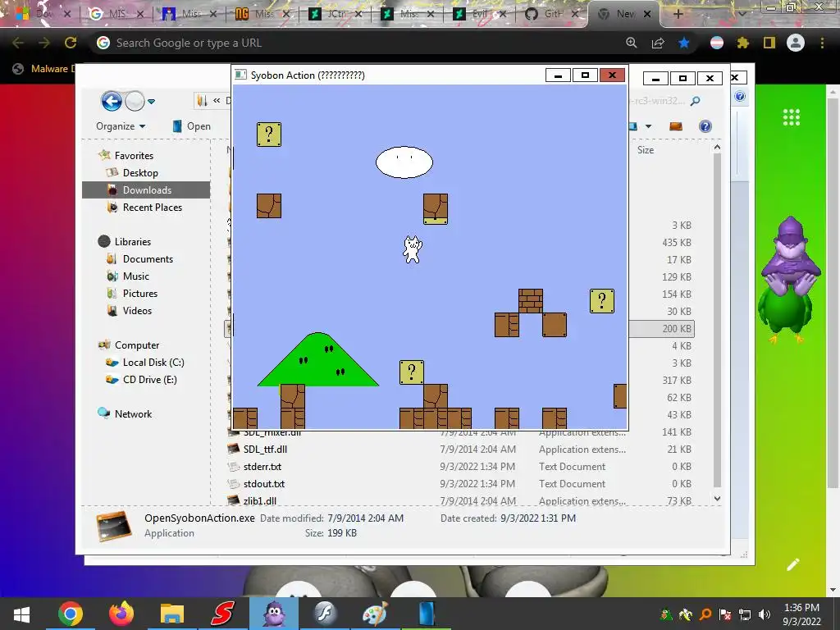Switch to the Google MIS browser tab
Screen dimensions: 840x630
(116, 14)
